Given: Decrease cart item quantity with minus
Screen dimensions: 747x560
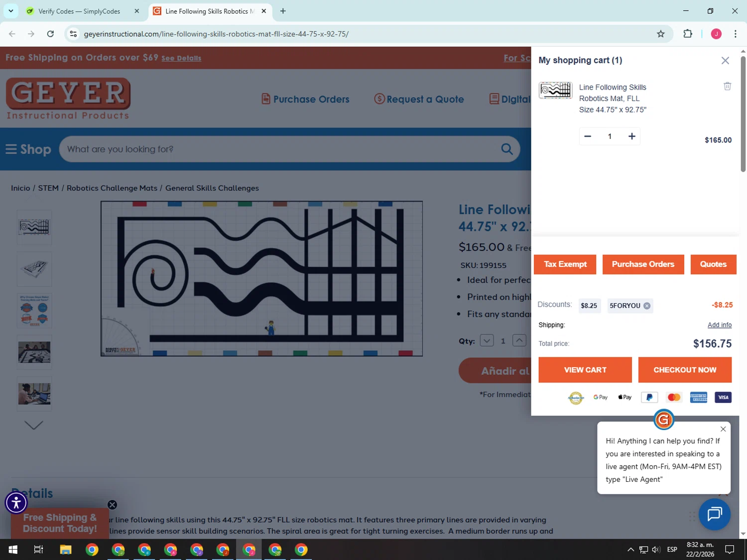Looking at the screenshot, I should pos(588,136).
